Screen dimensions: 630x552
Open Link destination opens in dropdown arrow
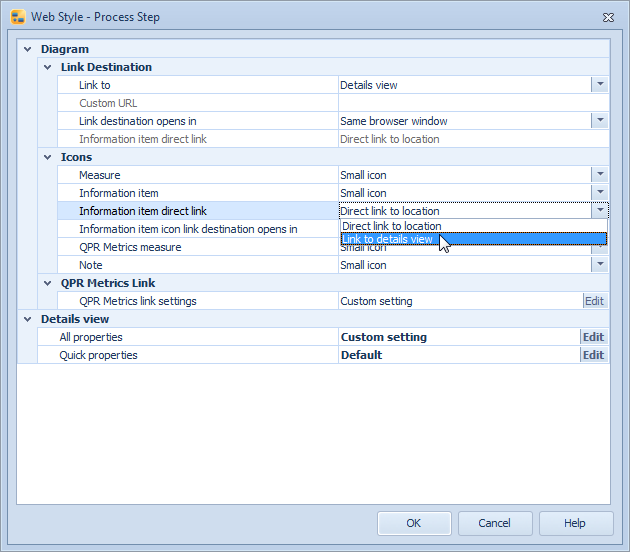600,121
